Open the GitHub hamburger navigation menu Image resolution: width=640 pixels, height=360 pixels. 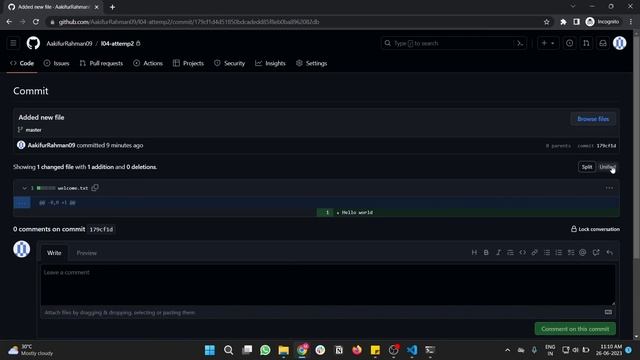13,43
